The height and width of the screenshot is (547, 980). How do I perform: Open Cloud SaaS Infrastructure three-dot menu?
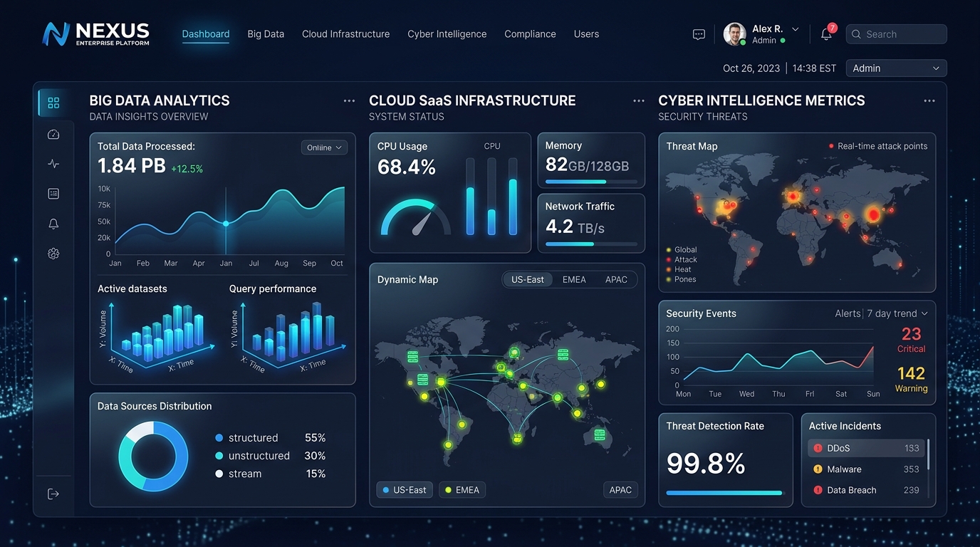639,101
